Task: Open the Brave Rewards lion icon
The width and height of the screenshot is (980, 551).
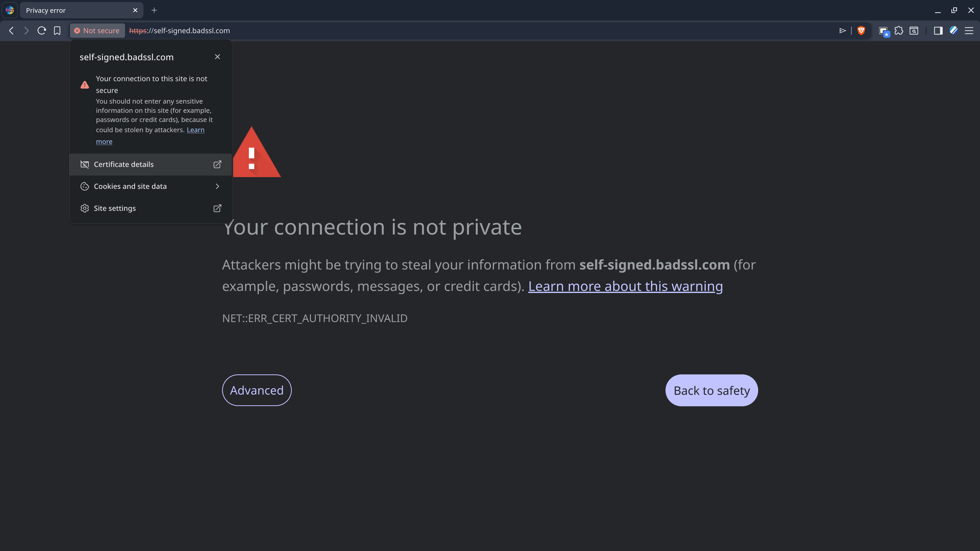Action: coord(861,31)
